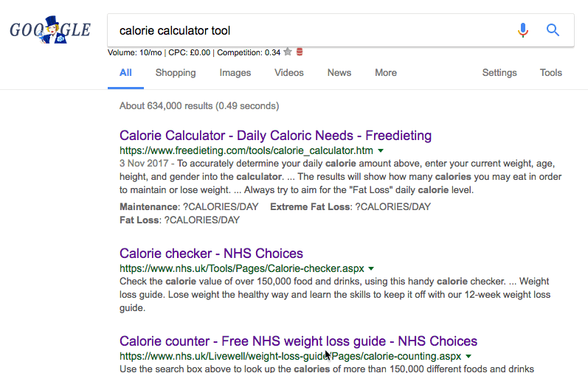The height and width of the screenshot is (373, 588).
Task: Click the red database icon beside Competition
Action: coord(300,52)
